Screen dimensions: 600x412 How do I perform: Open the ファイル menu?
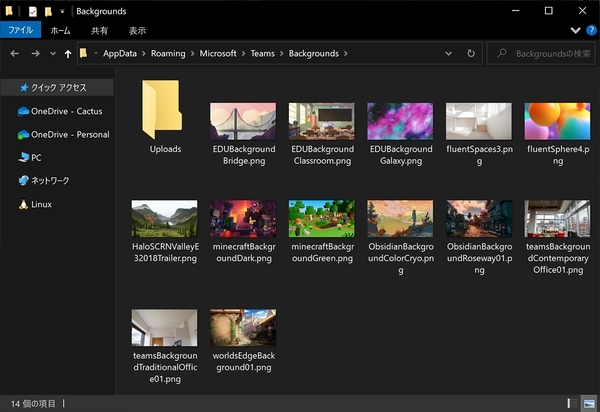(20, 31)
